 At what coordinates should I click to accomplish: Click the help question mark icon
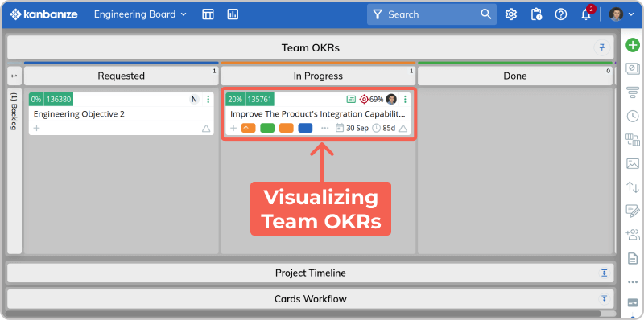(560, 14)
